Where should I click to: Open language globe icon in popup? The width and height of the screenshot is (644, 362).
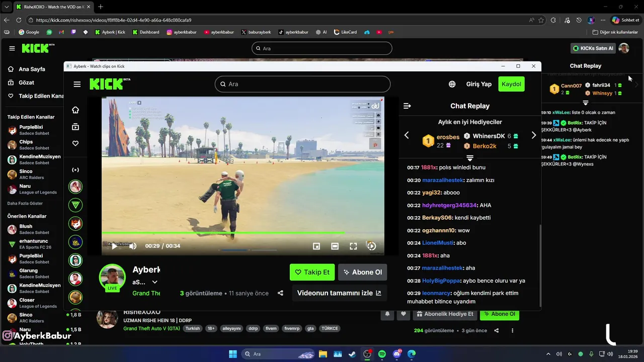452,84
